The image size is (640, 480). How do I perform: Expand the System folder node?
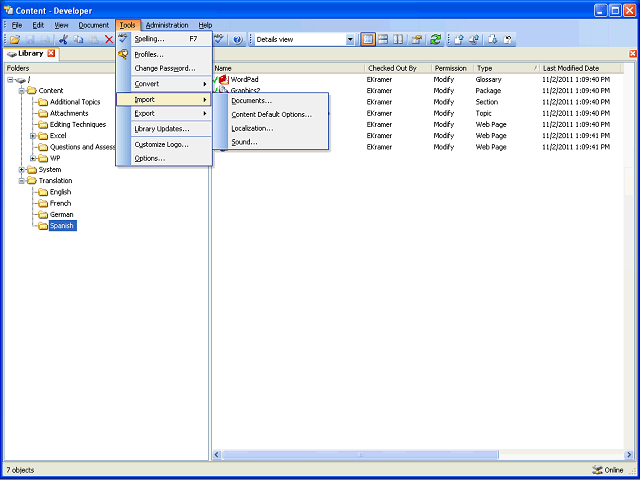pyautogui.click(x=22, y=170)
